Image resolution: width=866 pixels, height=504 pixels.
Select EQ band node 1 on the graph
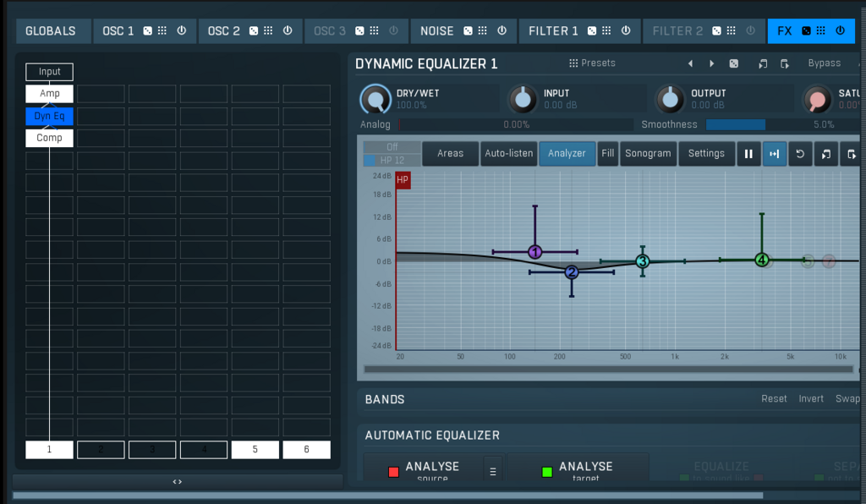(x=534, y=252)
